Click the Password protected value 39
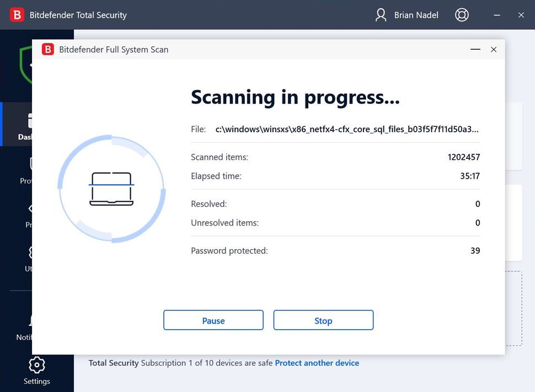Image resolution: width=535 pixels, height=392 pixels. click(475, 251)
